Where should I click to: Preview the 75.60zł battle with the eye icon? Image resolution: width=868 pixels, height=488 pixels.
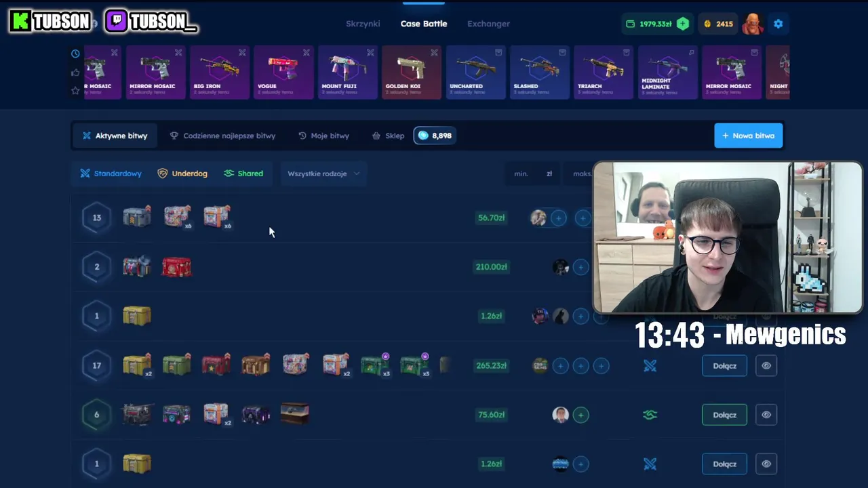pyautogui.click(x=766, y=415)
